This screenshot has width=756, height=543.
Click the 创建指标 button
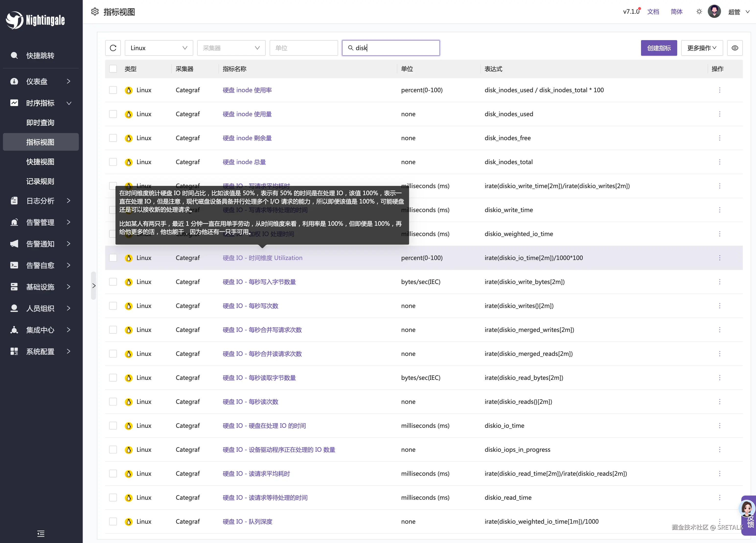pyautogui.click(x=659, y=48)
